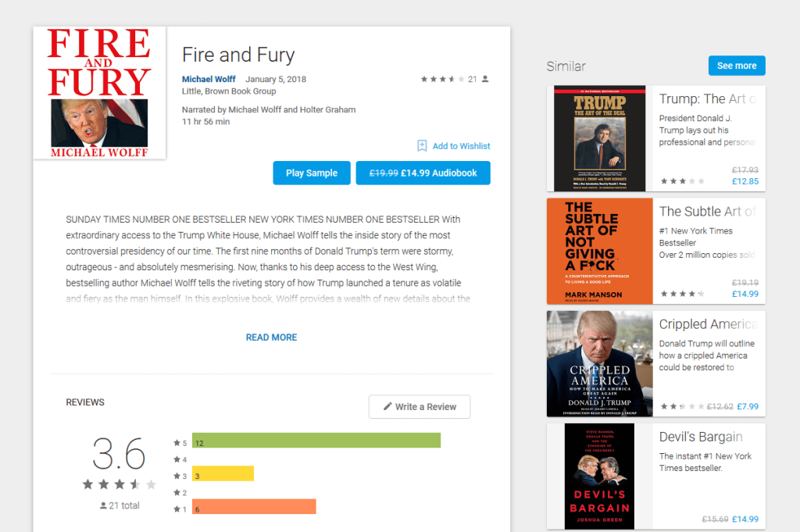800x532 pixels.
Task: Open the Fire and Fury cover image
Action: (x=99, y=93)
